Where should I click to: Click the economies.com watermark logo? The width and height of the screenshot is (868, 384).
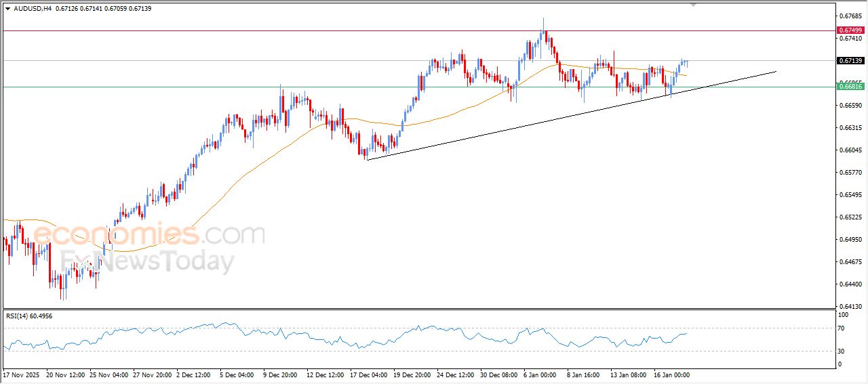tap(149, 235)
